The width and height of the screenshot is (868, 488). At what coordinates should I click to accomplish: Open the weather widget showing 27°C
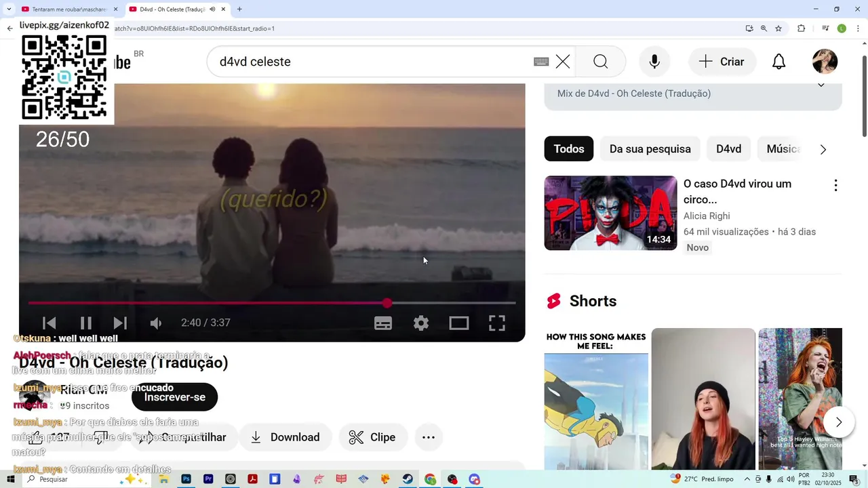[x=702, y=479]
